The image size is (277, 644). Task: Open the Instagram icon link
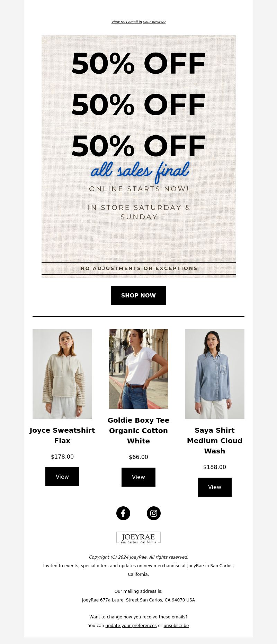point(154,513)
